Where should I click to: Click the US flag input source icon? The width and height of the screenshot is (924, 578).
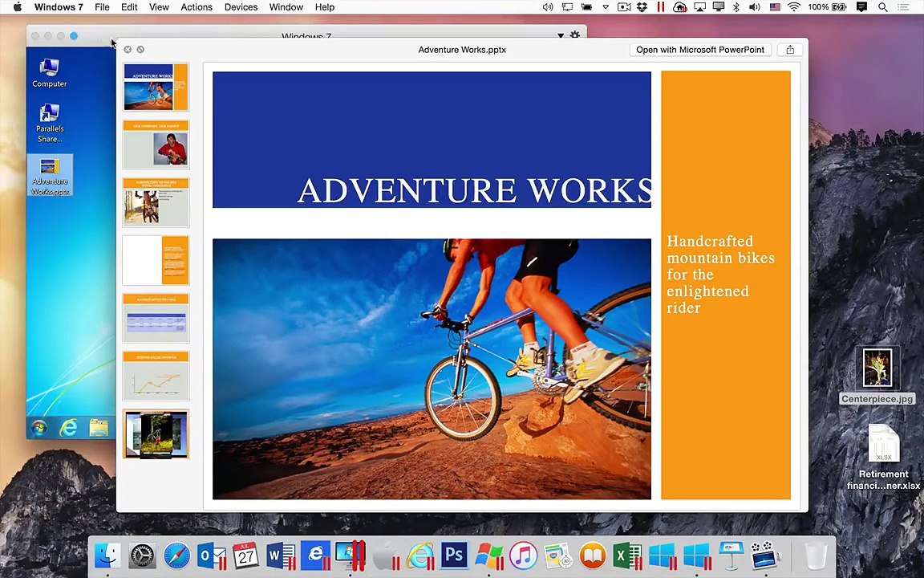775,7
